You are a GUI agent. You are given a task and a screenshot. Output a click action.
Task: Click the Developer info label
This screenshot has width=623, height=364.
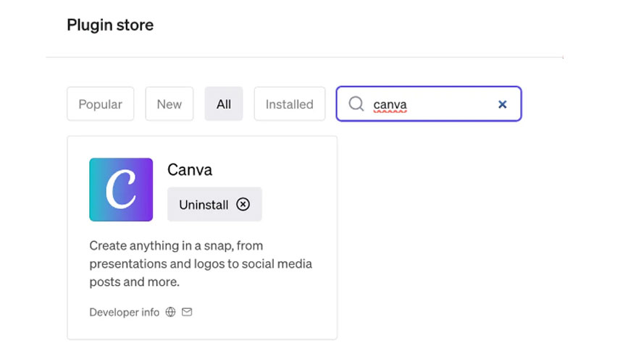(x=124, y=313)
